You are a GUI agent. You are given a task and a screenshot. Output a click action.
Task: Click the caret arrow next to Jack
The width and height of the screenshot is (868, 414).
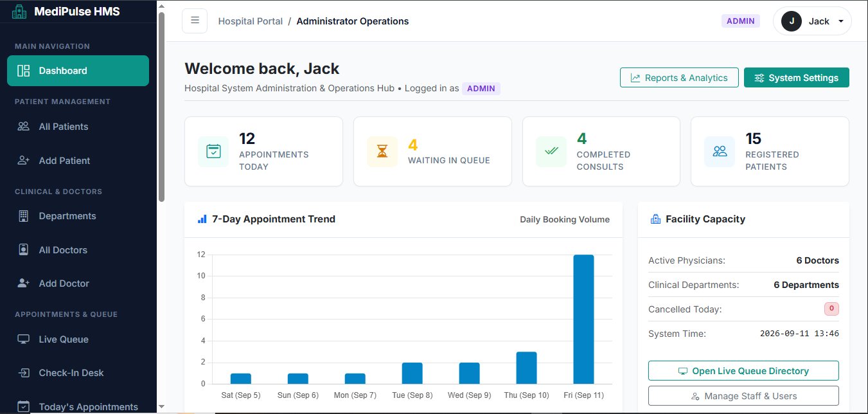pyautogui.click(x=841, y=21)
